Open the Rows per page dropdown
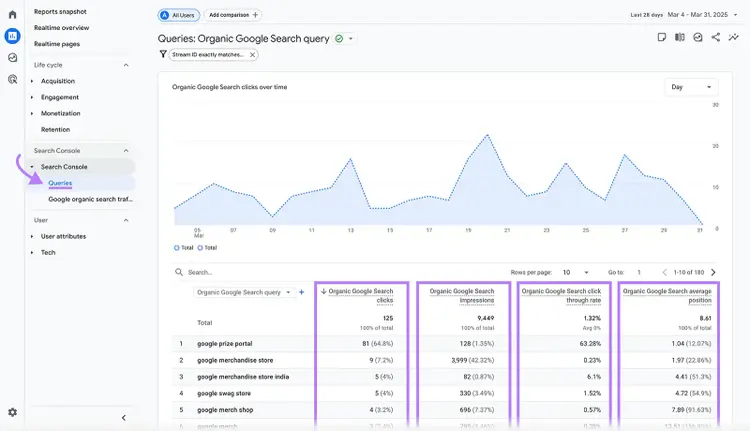Screen dimensions: 750x431 pos(575,272)
